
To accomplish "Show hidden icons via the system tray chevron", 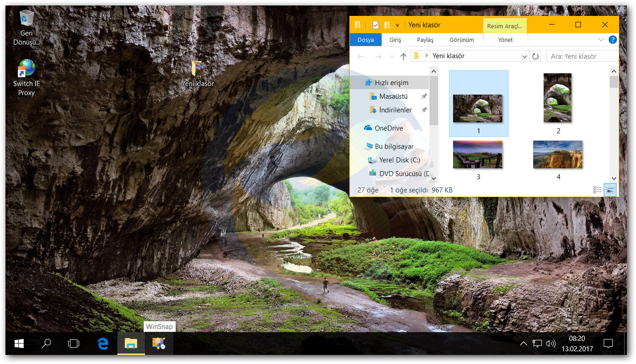I will tap(523, 344).
